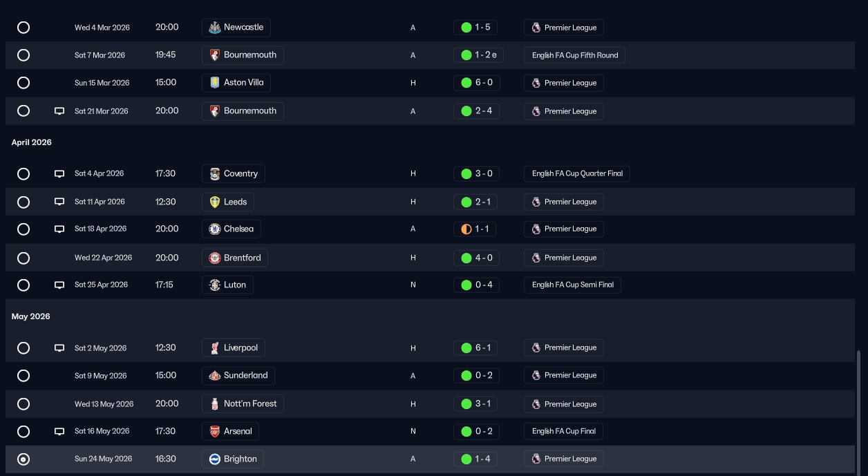Open English FA Cup Semi Final competition
The width and height of the screenshot is (868, 476).
[572, 285]
